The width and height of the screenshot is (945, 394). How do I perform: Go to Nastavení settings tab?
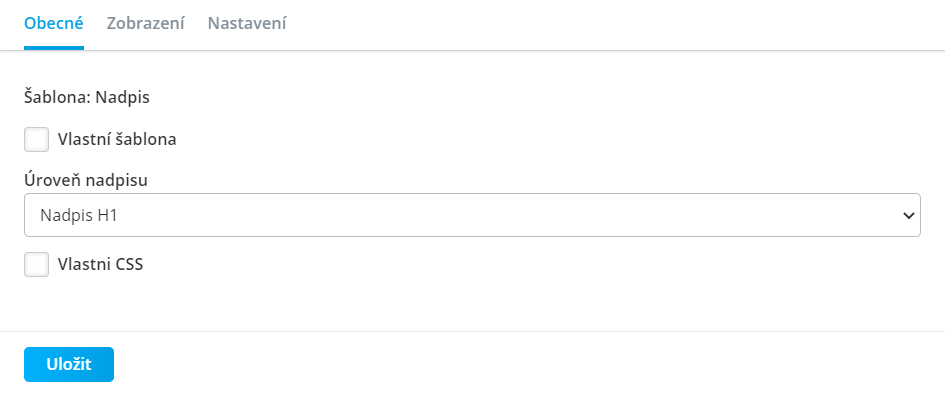tap(247, 23)
